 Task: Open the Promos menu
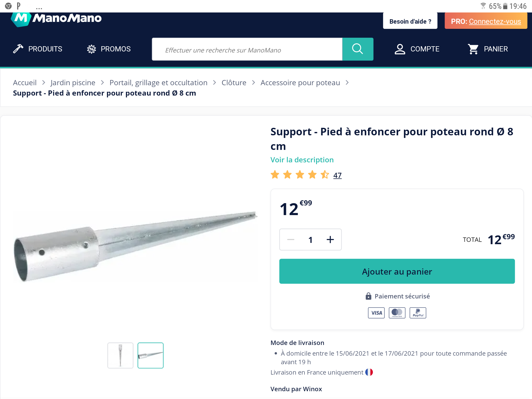coord(116,49)
